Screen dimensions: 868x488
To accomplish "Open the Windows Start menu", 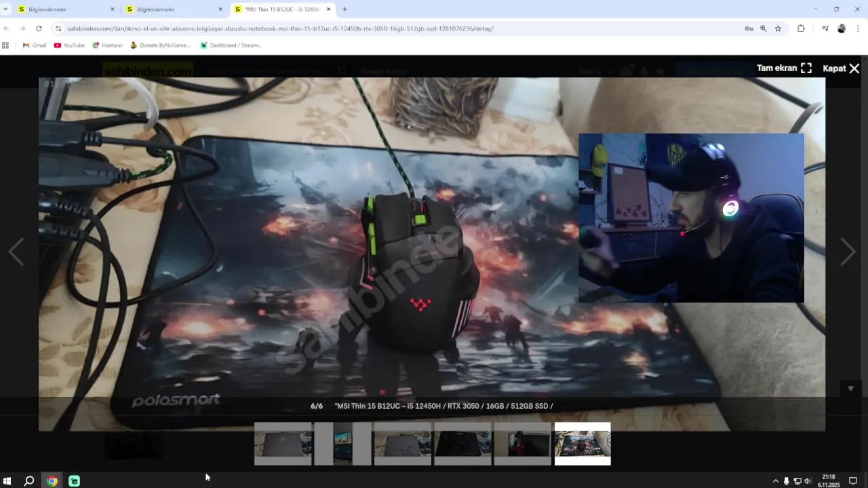I will pos(7,481).
